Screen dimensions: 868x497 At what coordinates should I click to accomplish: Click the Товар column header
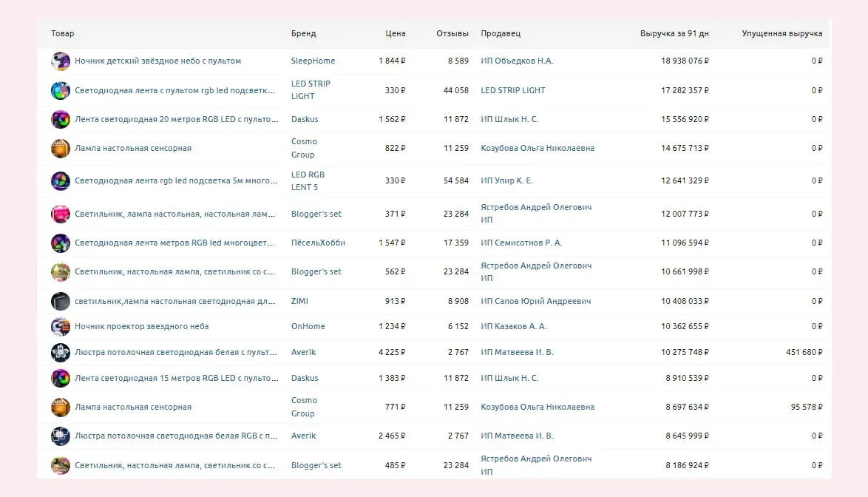(x=63, y=33)
